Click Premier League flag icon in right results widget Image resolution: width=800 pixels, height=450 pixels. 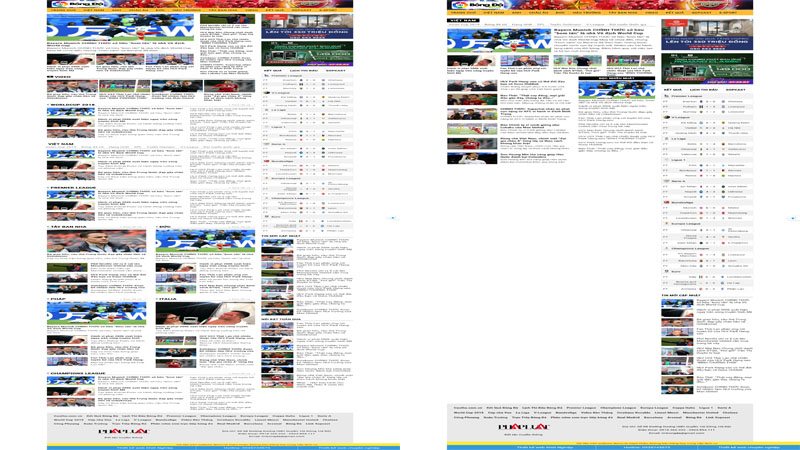tap(666, 96)
